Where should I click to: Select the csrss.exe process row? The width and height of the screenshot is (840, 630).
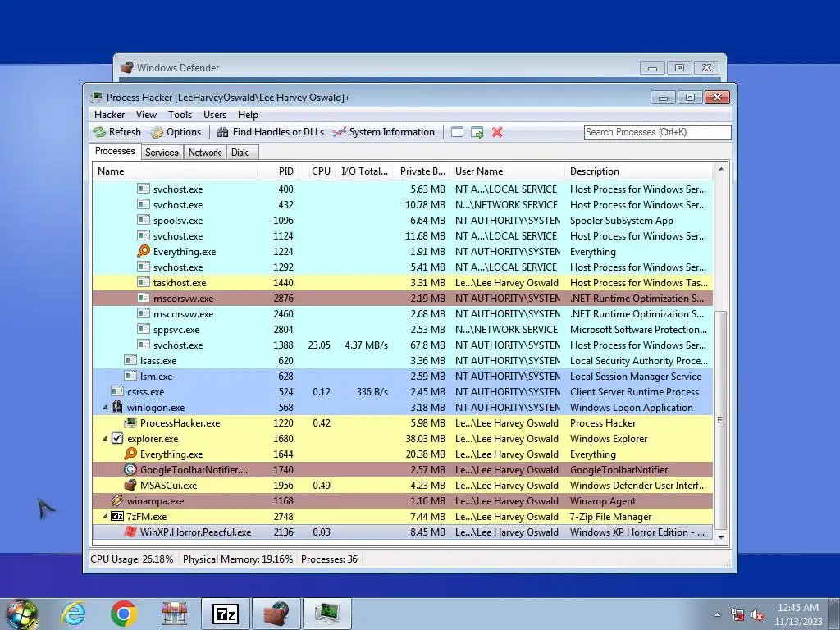click(x=402, y=391)
